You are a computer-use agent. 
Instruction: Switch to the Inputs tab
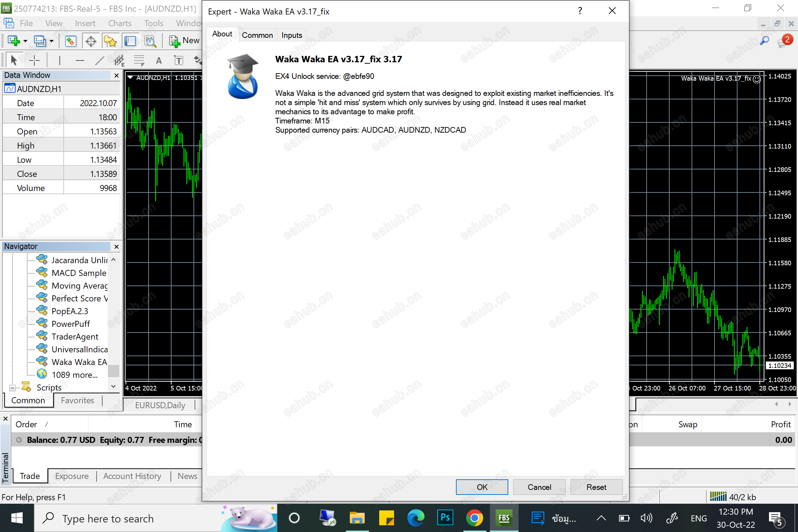pyautogui.click(x=291, y=35)
